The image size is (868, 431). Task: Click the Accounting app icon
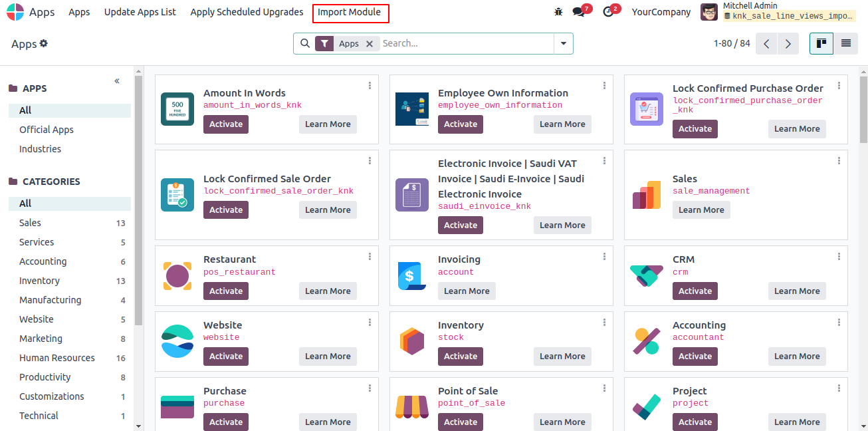point(647,341)
